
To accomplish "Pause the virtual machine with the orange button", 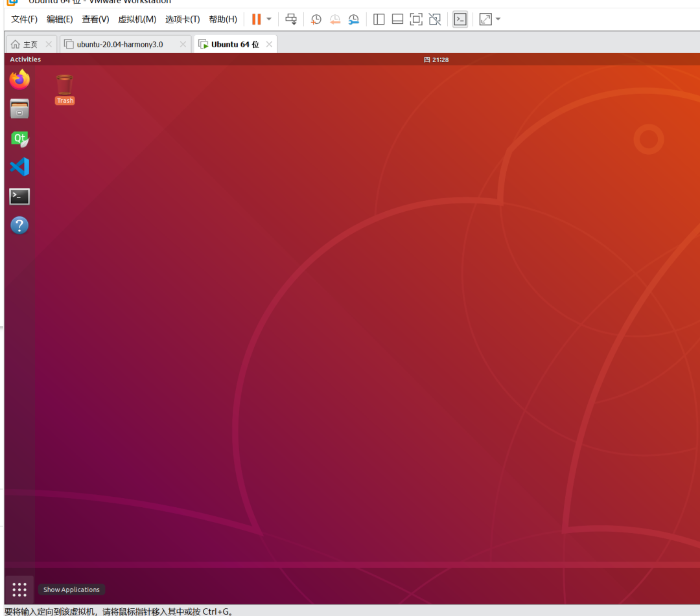I will [x=256, y=19].
